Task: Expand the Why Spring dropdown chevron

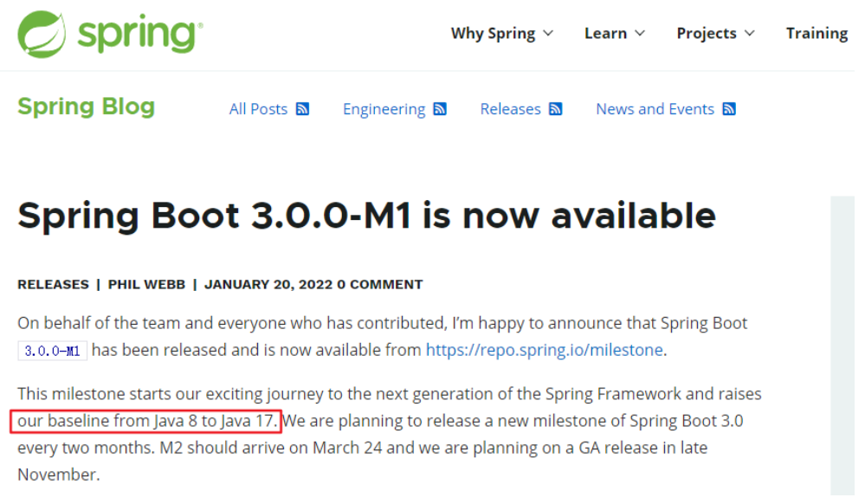Action: [548, 34]
